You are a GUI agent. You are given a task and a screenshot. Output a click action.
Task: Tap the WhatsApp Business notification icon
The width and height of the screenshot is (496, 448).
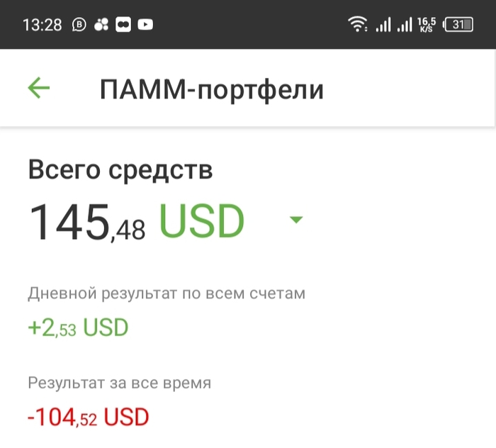(x=79, y=25)
